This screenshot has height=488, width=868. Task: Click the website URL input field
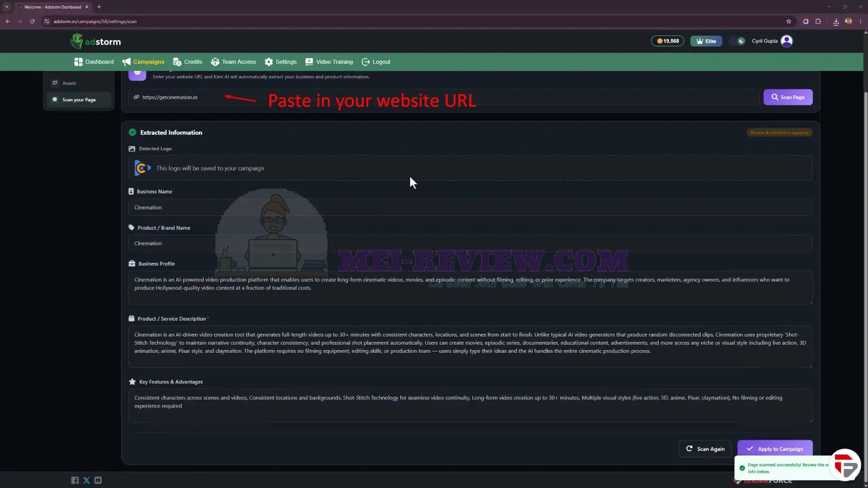[x=443, y=97]
